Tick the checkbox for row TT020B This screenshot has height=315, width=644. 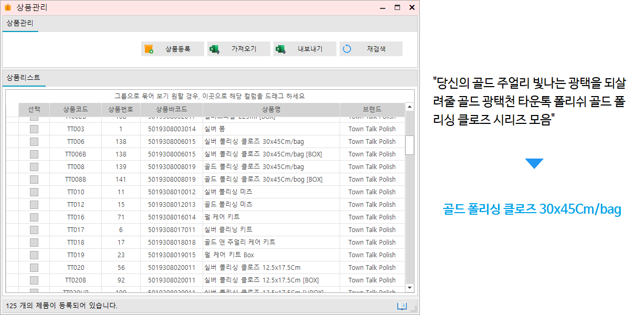[34, 280]
